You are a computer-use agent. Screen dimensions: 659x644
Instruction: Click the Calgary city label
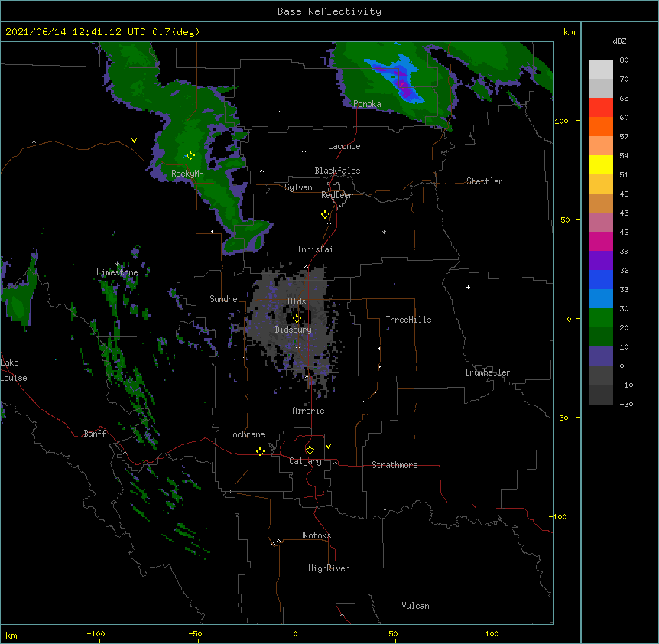305,461
